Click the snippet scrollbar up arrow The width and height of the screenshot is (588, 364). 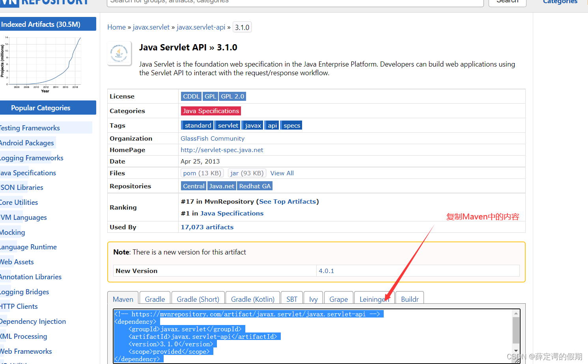point(516,314)
